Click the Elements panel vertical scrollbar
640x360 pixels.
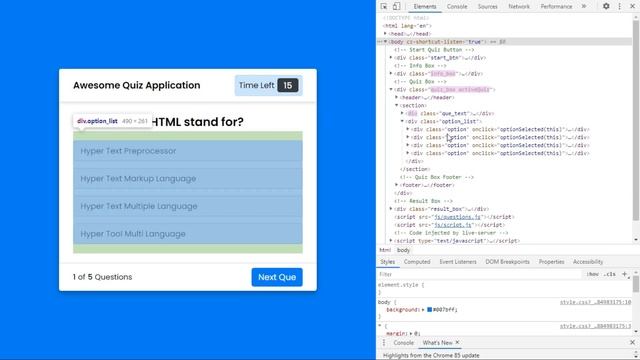tap(636, 120)
